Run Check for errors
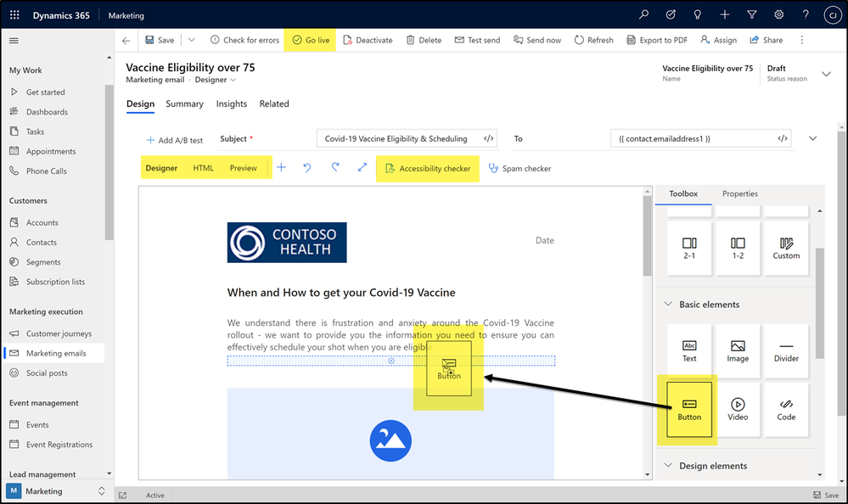 point(244,40)
